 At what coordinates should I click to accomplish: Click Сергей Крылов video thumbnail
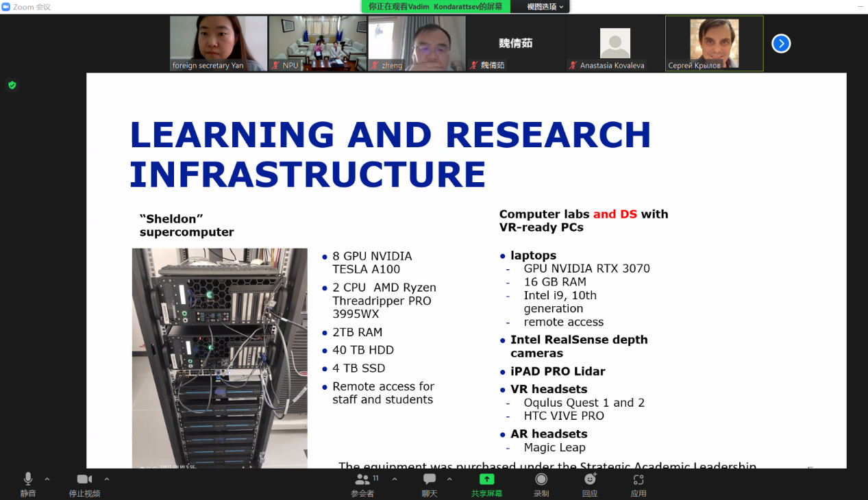[x=714, y=43]
